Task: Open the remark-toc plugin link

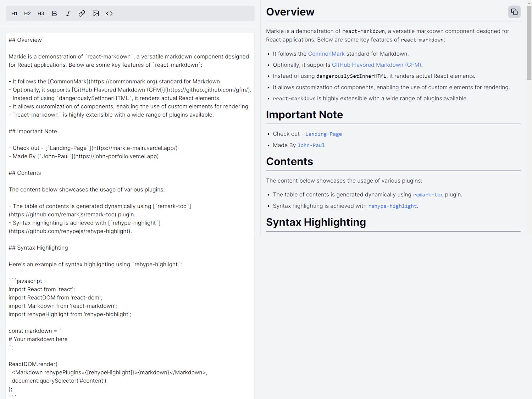Action: 428,195
